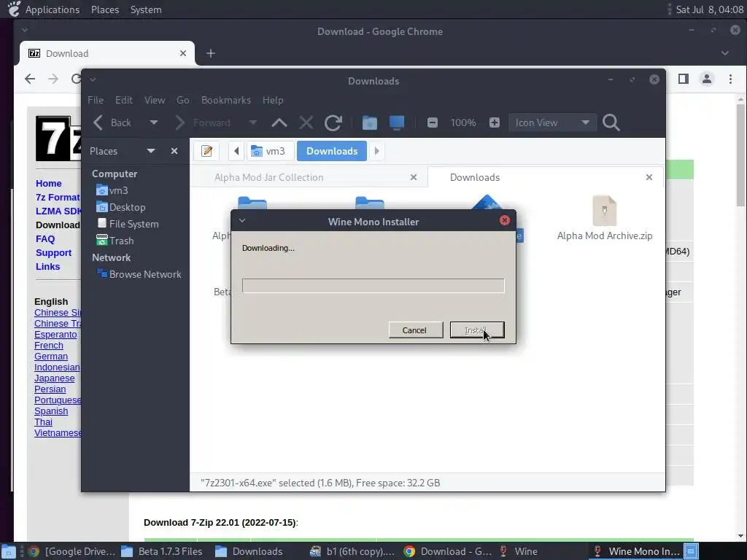This screenshot has height=560, width=747.
Task: Expand the Back history dropdown arrow
Action: [153, 122]
